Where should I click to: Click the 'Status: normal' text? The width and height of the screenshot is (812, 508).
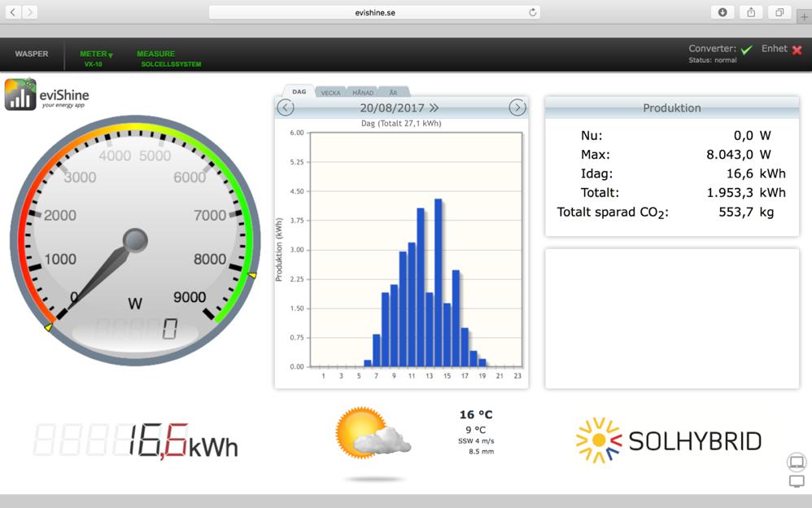click(713, 60)
